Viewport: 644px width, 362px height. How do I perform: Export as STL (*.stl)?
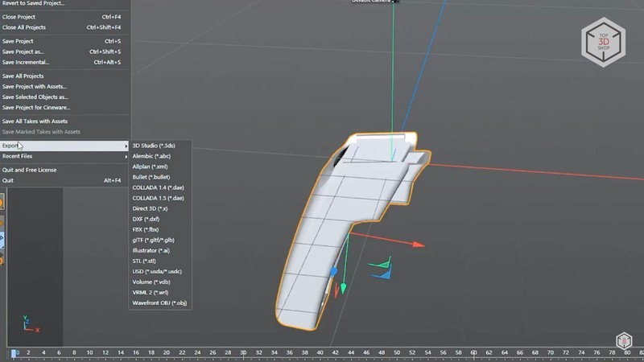click(144, 261)
